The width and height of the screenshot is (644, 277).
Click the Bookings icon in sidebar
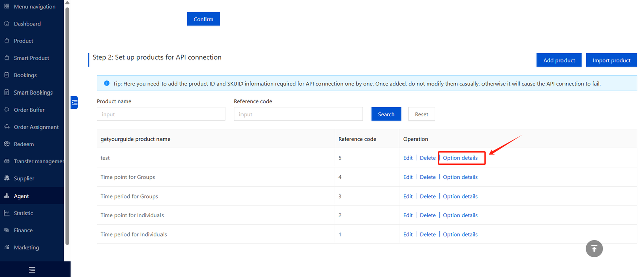click(7, 75)
